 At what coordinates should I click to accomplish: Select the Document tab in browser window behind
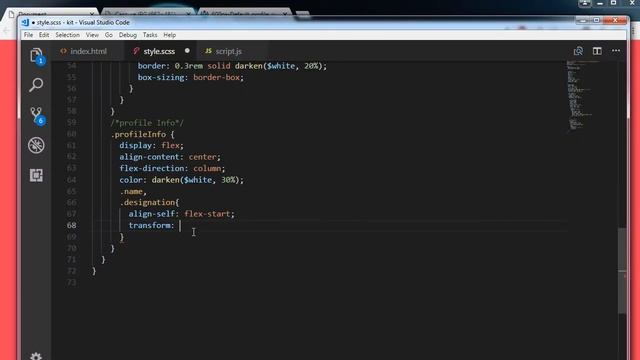click(51, 14)
